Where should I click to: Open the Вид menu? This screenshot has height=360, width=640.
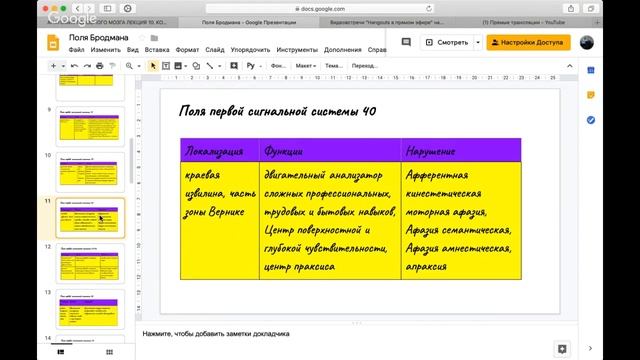pyautogui.click(x=133, y=50)
